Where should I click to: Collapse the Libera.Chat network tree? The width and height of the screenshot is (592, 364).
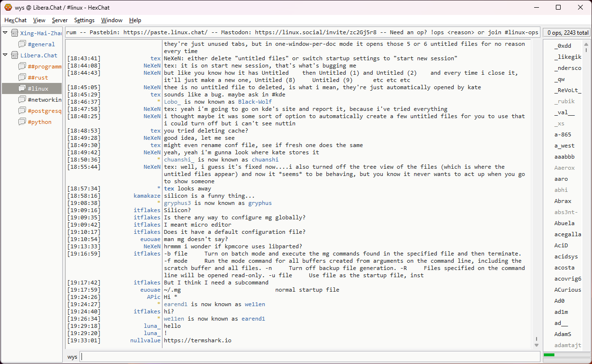(x=5, y=55)
